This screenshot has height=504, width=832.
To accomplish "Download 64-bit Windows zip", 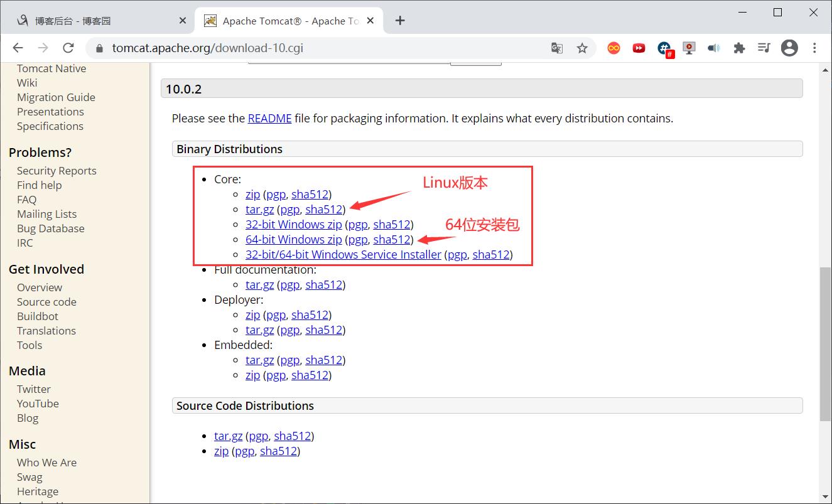I will [294, 240].
